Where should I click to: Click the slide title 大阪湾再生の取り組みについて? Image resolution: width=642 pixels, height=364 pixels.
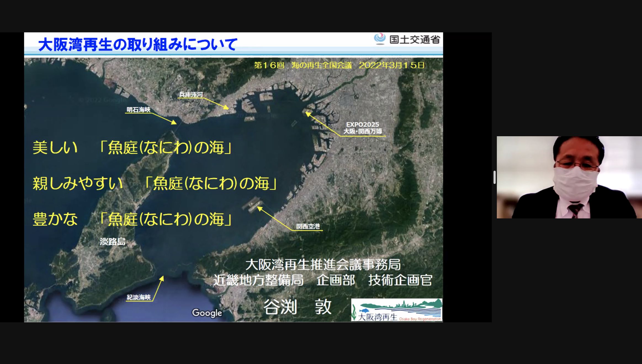(x=137, y=44)
